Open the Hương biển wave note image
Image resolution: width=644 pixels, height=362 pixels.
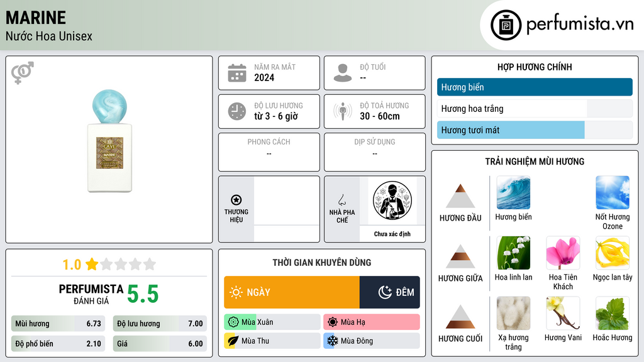pyautogui.click(x=513, y=192)
